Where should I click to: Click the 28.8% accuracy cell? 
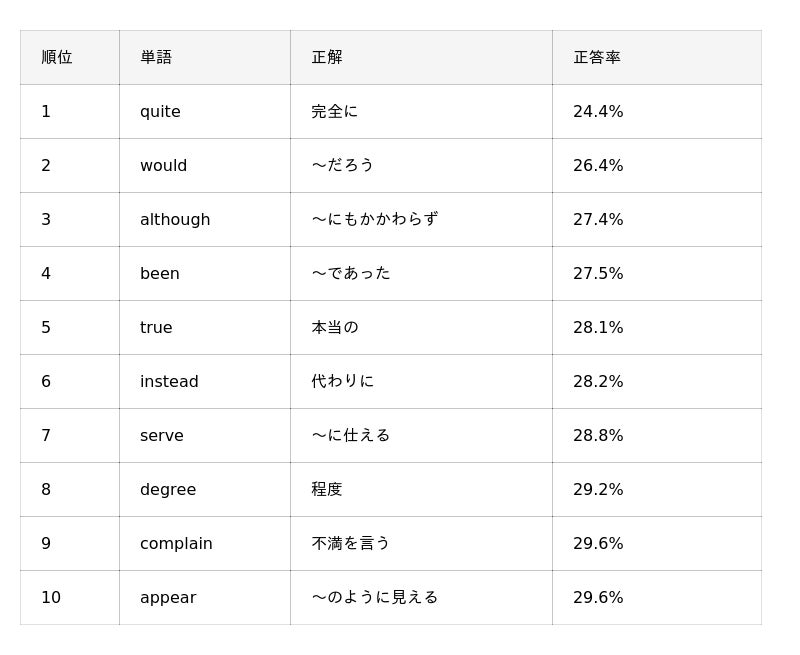click(x=657, y=436)
